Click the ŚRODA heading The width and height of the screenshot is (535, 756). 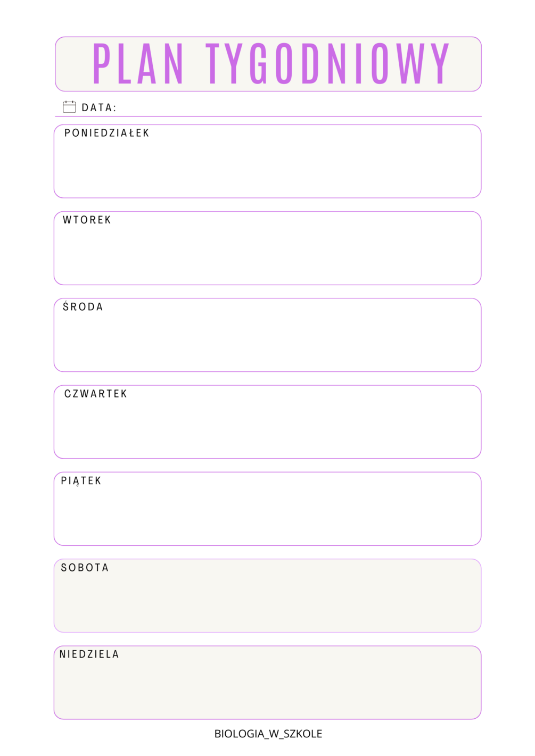tap(83, 306)
